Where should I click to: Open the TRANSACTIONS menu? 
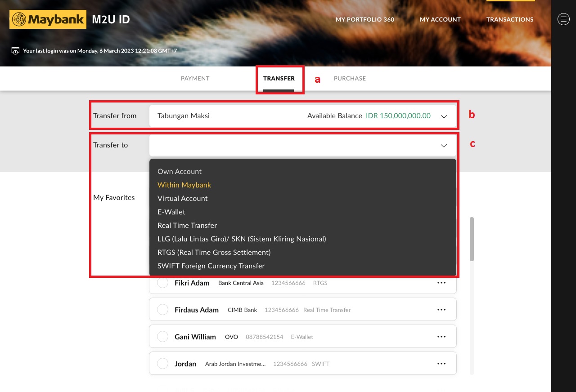[510, 19]
